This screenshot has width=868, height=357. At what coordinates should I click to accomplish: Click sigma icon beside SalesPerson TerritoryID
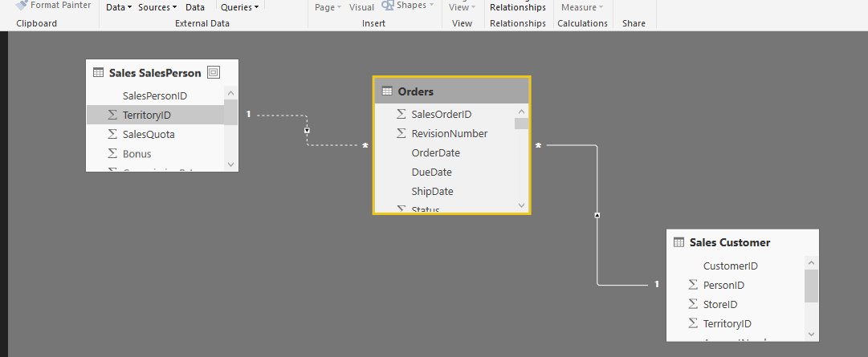(112, 116)
